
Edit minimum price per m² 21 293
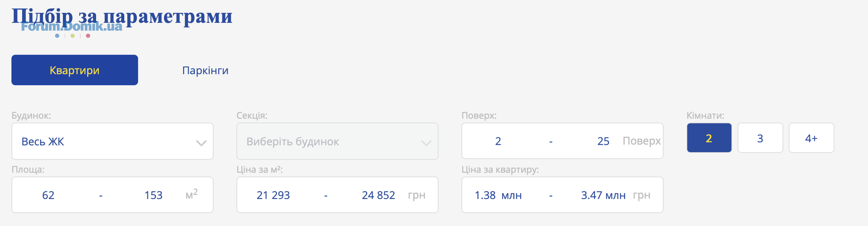(x=273, y=195)
